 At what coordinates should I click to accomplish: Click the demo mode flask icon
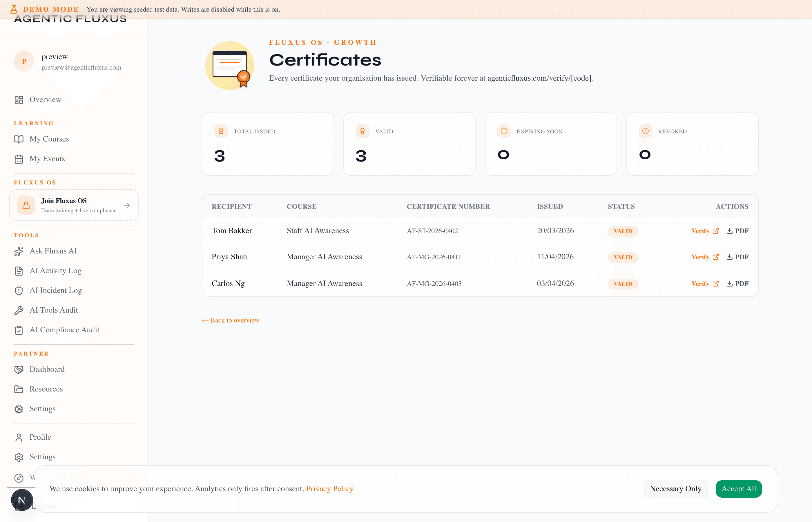pos(14,9)
